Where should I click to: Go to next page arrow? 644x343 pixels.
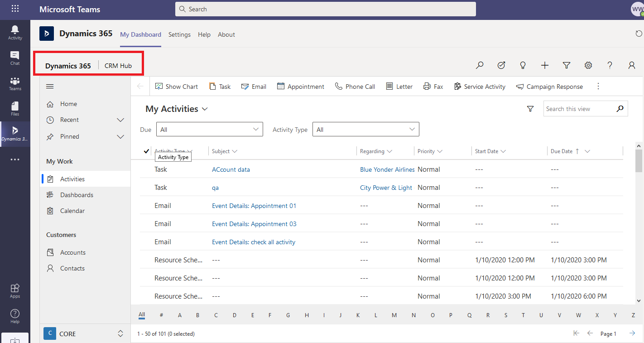(632, 333)
